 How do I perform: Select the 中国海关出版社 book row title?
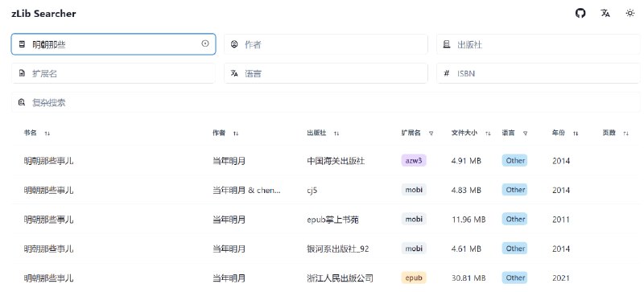(x=48, y=161)
